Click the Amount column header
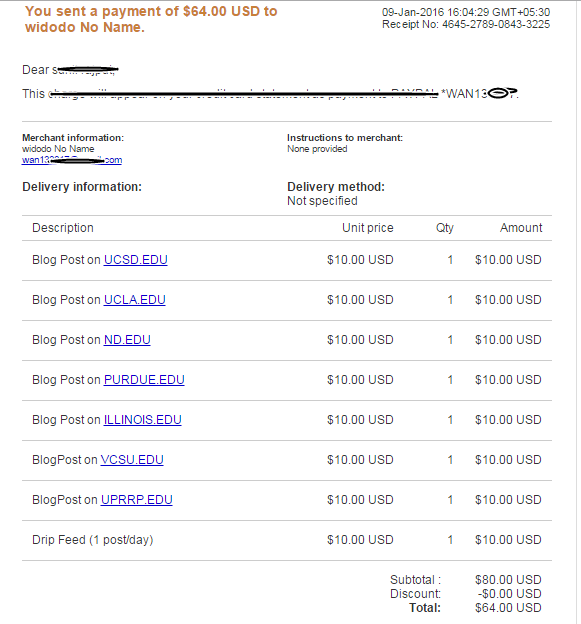The image size is (581, 624). pyautogui.click(x=521, y=228)
